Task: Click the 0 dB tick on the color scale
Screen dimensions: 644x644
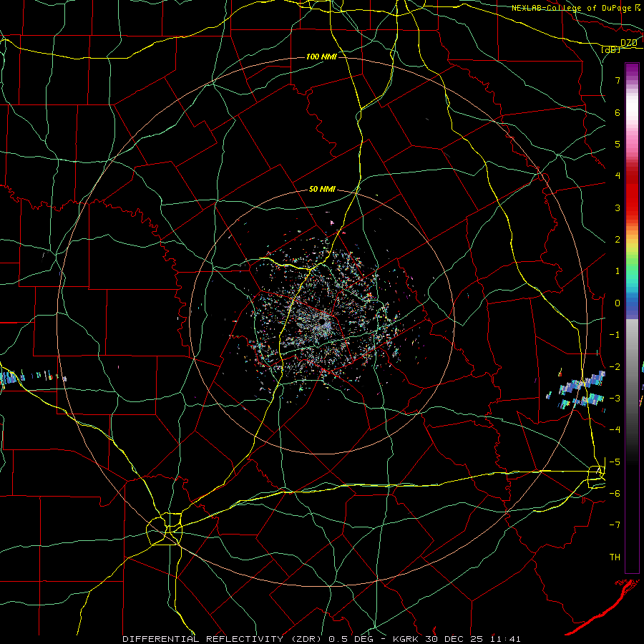Action: (x=618, y=303)
